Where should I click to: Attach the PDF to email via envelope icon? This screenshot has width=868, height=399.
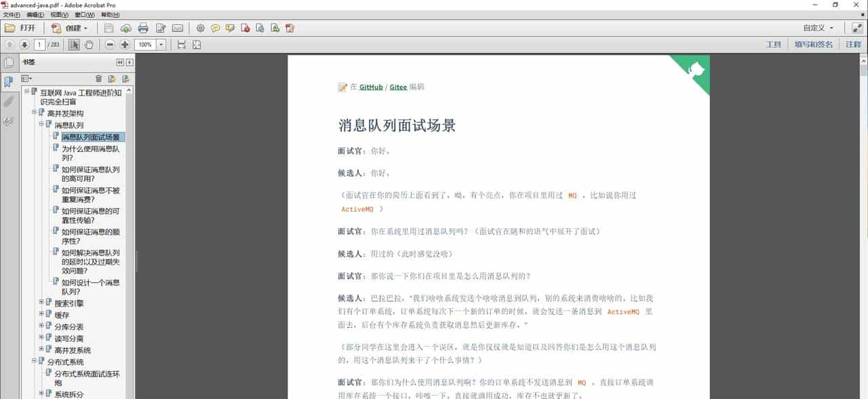(176, 28)
